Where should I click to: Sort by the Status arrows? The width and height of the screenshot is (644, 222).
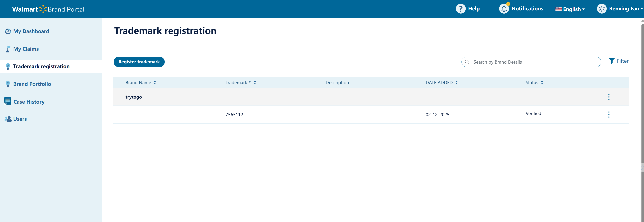pos(542,82)
